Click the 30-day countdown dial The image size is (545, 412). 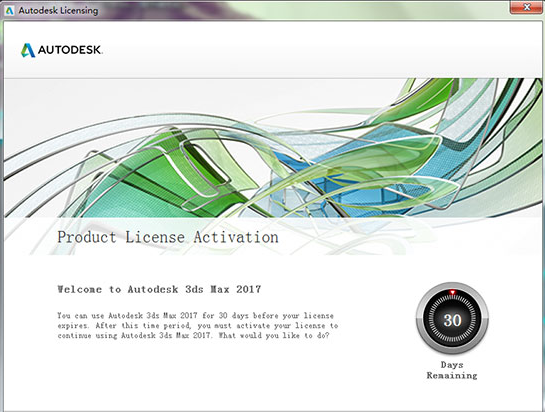[x=452, y=318]
